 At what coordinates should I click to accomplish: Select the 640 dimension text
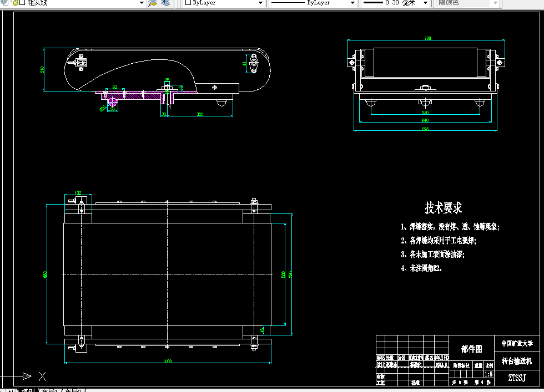(x=425, y=120)
